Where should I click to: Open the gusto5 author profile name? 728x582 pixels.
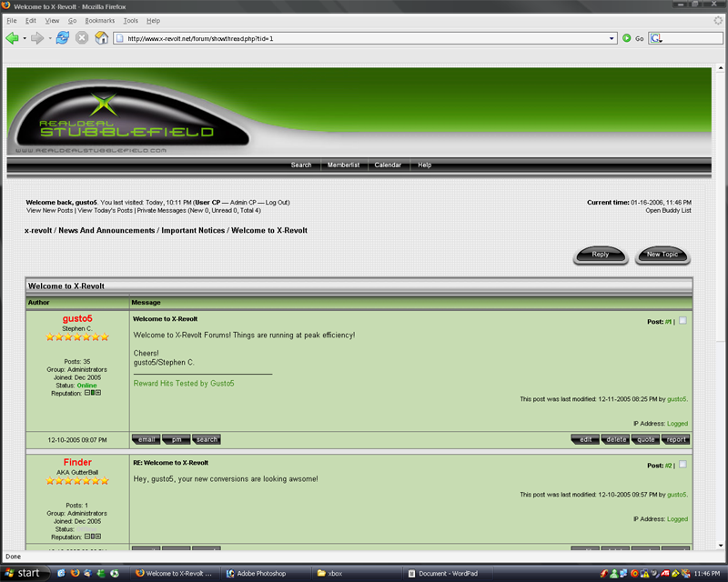click(x=77, y=318)
